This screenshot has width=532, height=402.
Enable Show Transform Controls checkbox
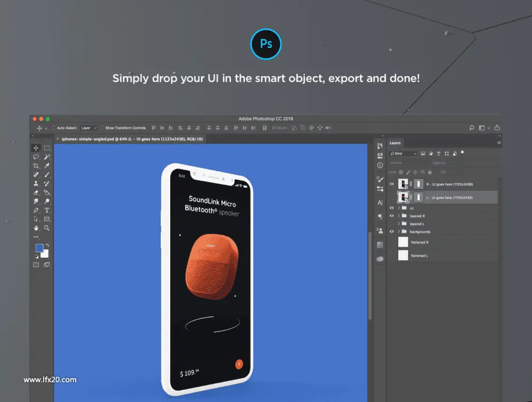102,128
